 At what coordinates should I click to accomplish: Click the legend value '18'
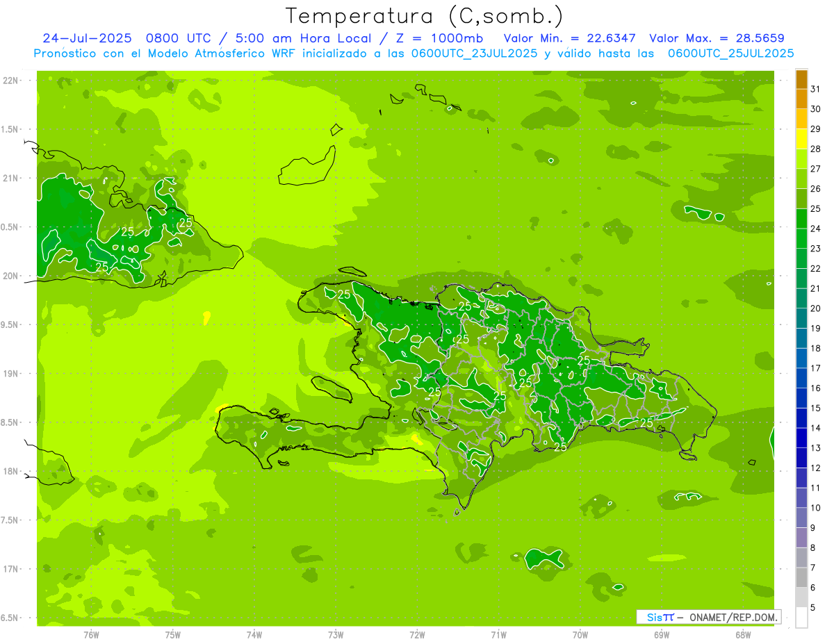(816, 348)
